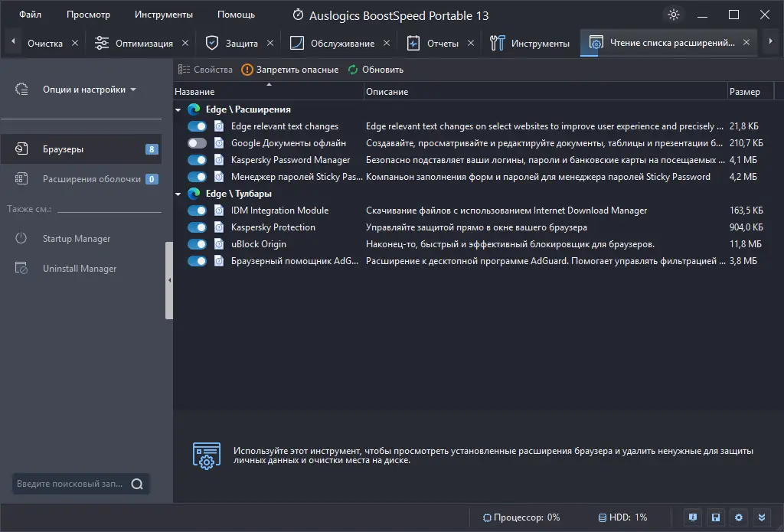Close the Оптимизация tab
This screenshot has height=532, width=784.
185,43
